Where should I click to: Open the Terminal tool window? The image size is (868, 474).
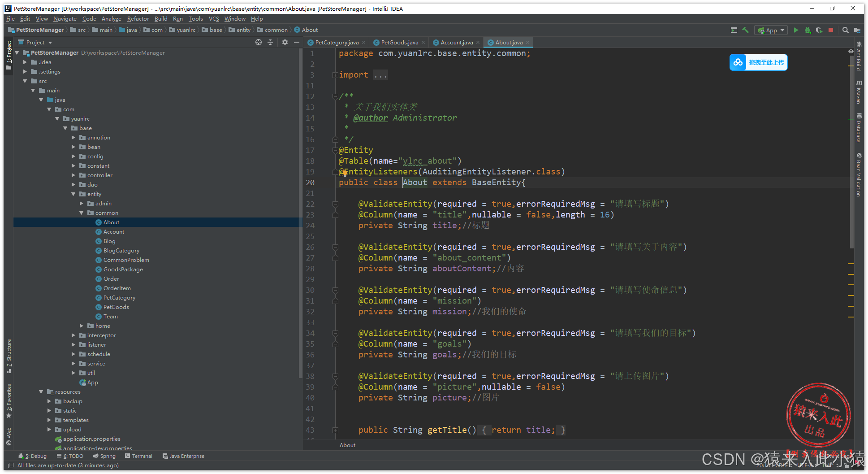[138, 456]
